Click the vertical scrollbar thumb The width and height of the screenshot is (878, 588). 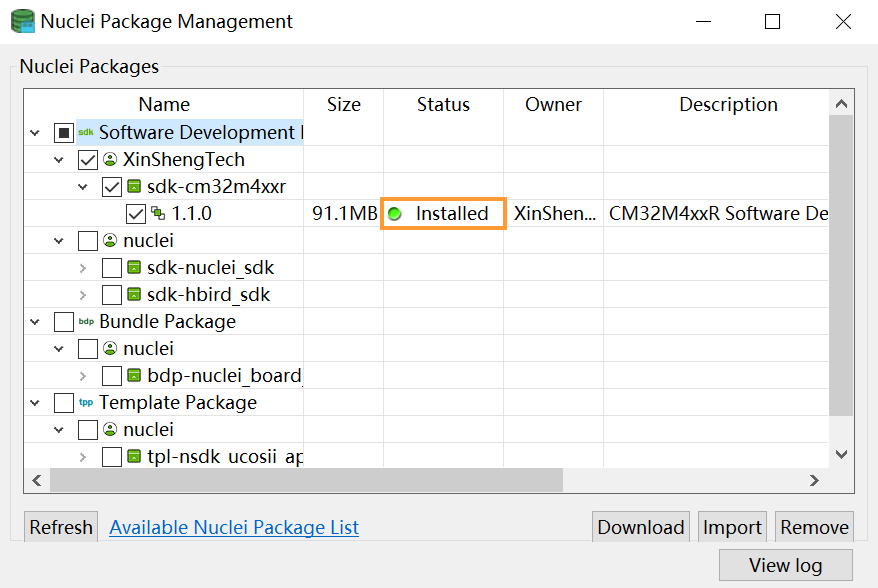pos(841,265)
